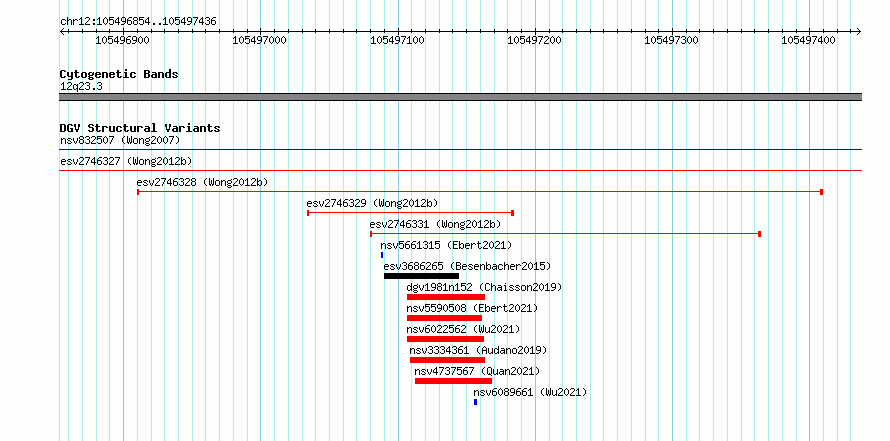Image resolution: width=890 pixels, height=441 pixels.
Task: Open the esv2746328 (Wong2012b) variant label
Action: 202,182
